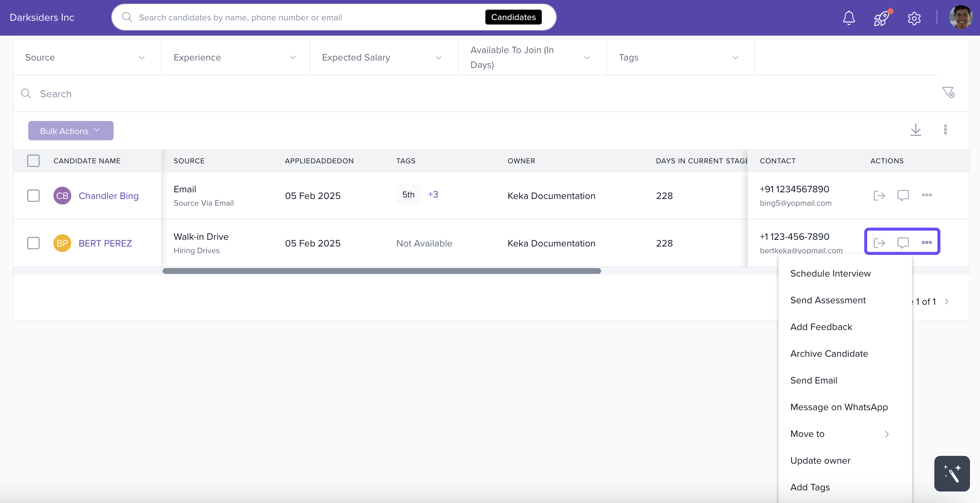Open BERT PEREZ candidate profile link
The height and width of the screenshot is (503, 980).
coord(105,243)
